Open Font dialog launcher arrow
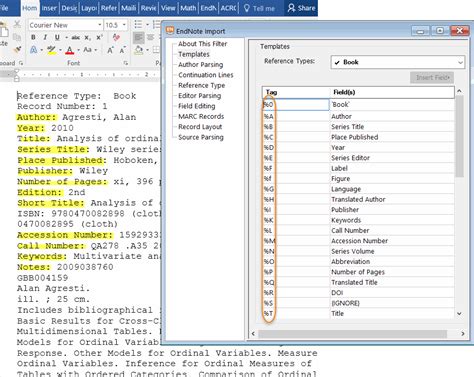This screenshot has width=474, height=377. click(125, 63)
